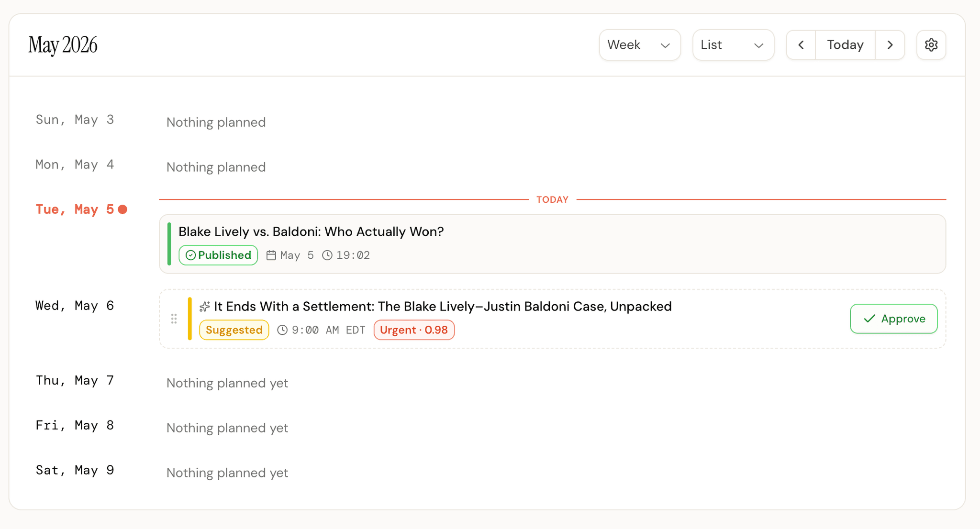The width and height of the screenshot is (980, 529).
Task: Click the drag handle on suggested post
Action: coord(174,319)
